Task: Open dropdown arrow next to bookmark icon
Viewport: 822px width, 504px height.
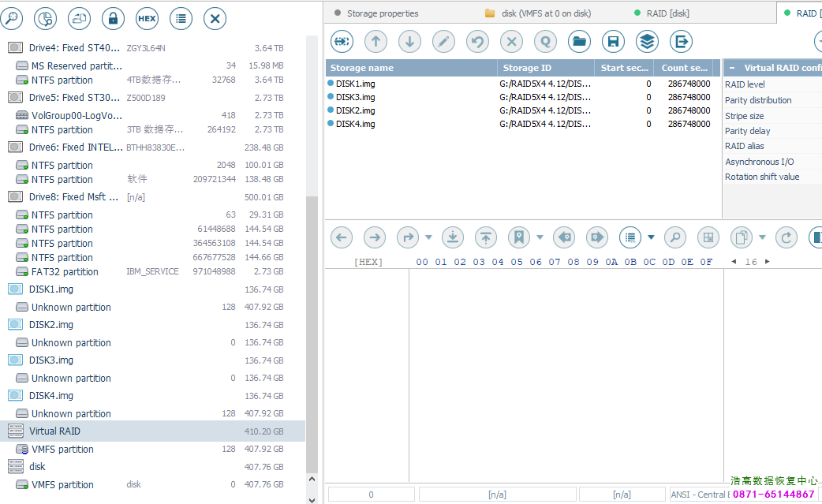Action: [540, 237]
